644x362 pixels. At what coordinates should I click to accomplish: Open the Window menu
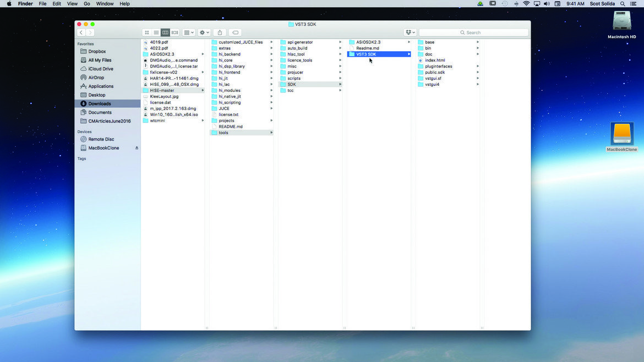105,4
